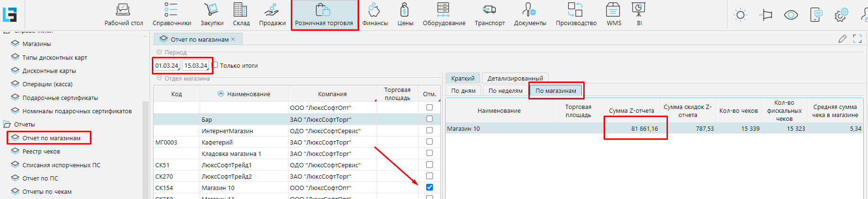Collapse the Отдел магазина section
The width and height of the screenshot is (868, 199).
tap(159, 78)
